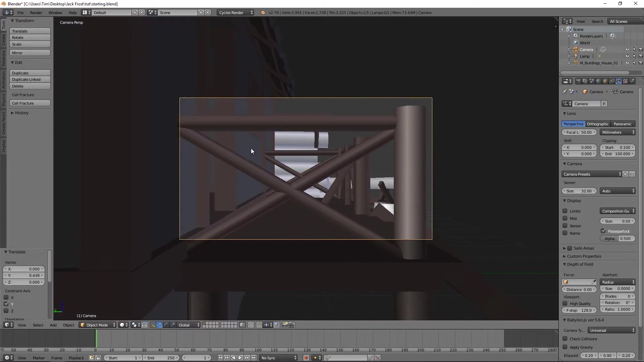Toggle the 3D manipulator axes icon

153,325
